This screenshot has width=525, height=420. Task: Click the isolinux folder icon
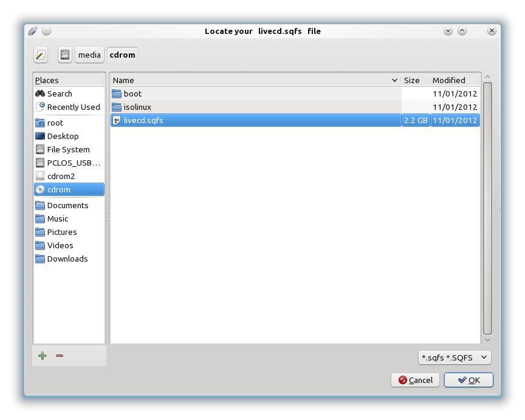click(117, 107)
